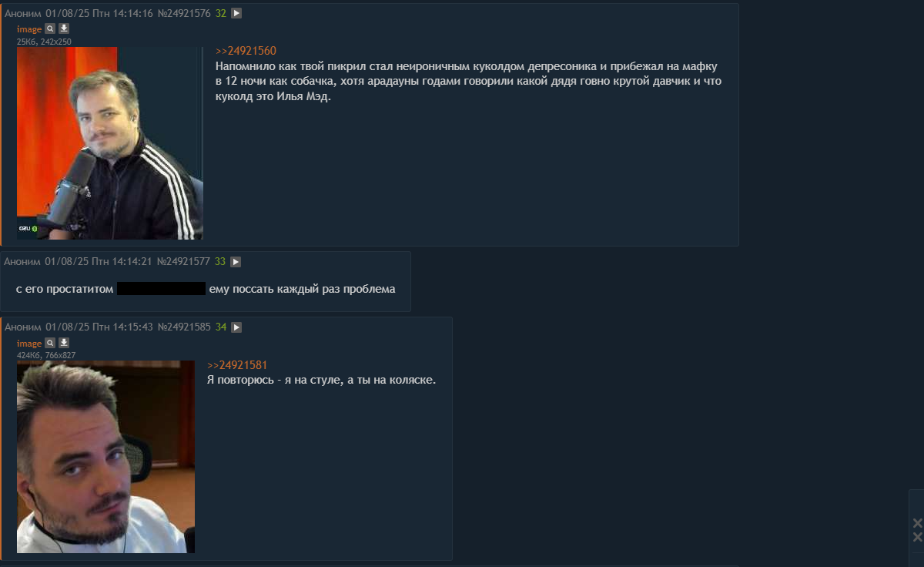924x567 pixels.
Task: Click post number №24921576 to reply
Action: (x=184, y=13)
